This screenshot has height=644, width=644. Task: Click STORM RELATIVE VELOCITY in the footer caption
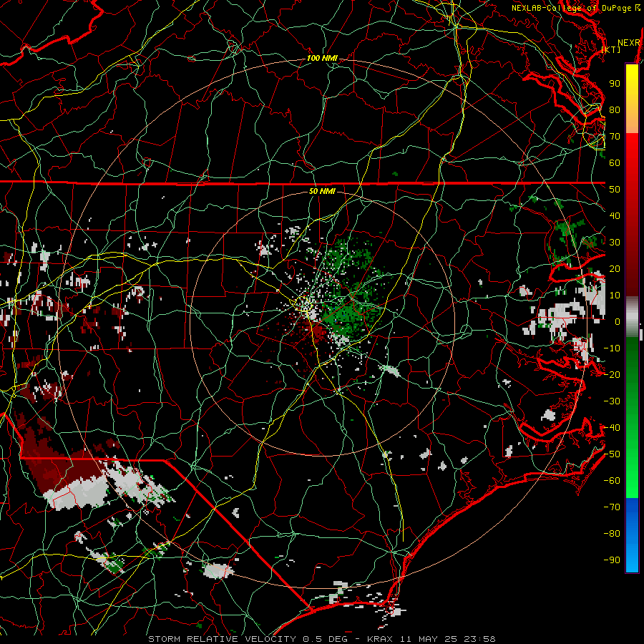[x=224, y=639]
